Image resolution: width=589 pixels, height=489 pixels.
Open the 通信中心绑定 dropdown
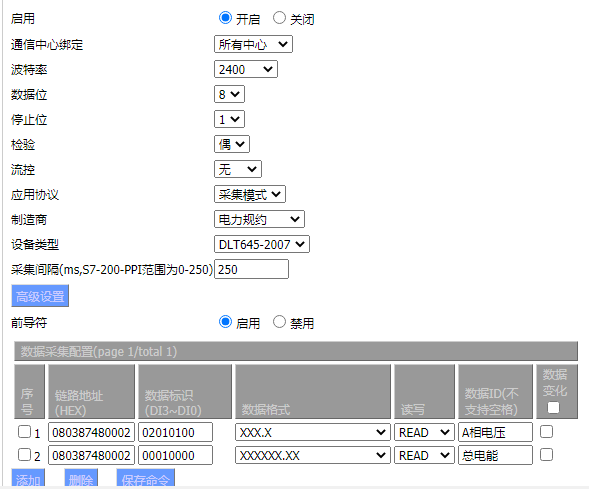[x=253, y=44]
